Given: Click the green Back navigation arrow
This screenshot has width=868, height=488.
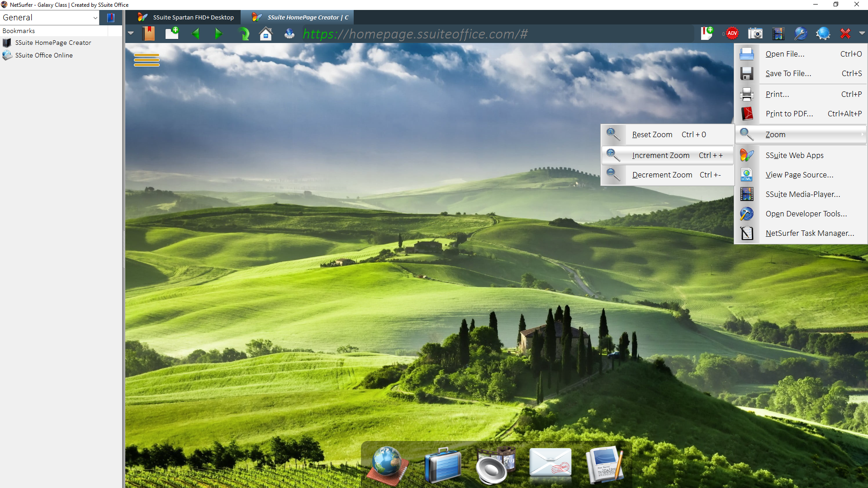Looking at the screenshot, I should 196,34.
